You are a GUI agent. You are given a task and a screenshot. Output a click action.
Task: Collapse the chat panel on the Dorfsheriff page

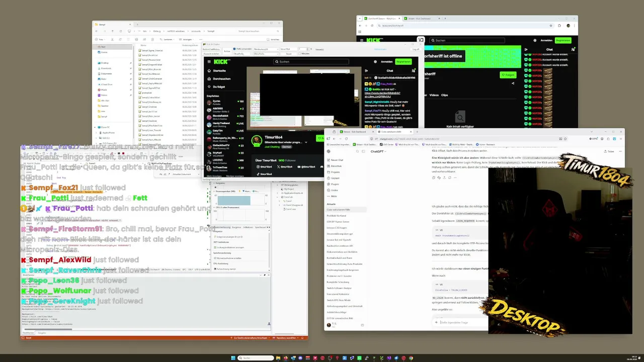[526, 49]
